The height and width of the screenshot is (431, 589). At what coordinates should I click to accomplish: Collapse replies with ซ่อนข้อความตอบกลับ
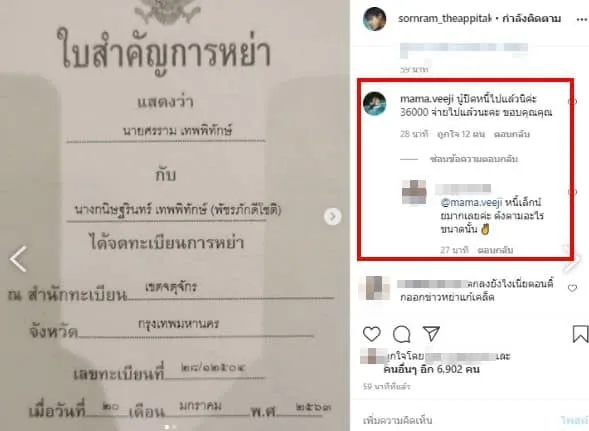pyautogui.click(x=474, y=159)
